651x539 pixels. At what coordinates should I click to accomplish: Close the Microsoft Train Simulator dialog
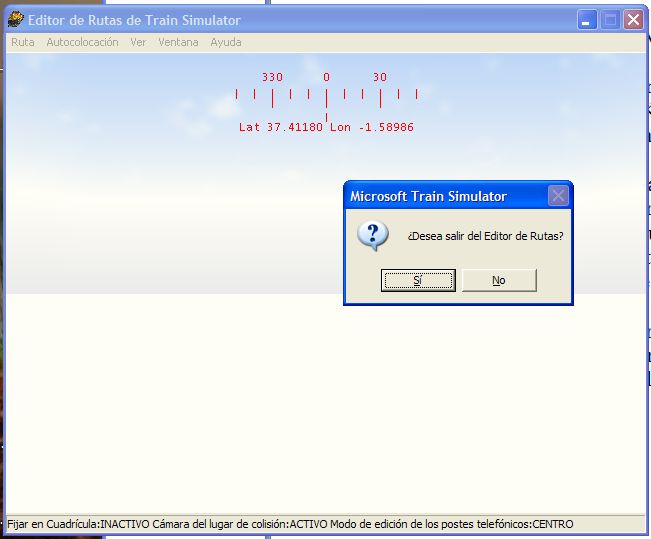pos(558,196)
